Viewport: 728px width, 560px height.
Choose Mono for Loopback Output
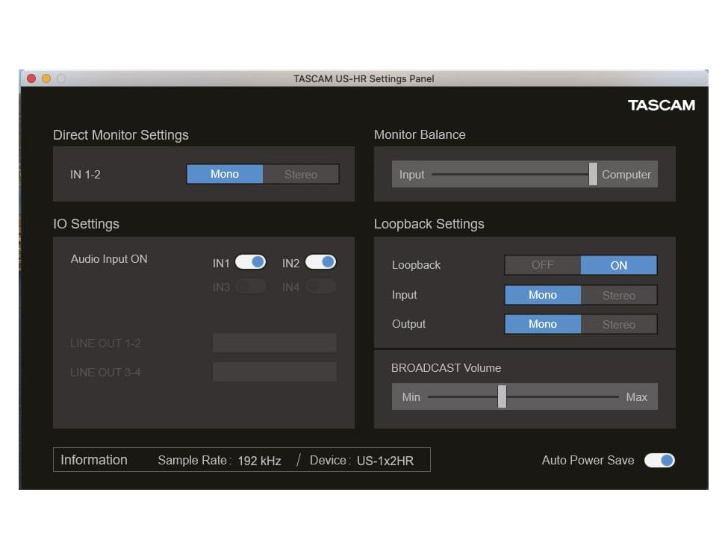[543, 324]
